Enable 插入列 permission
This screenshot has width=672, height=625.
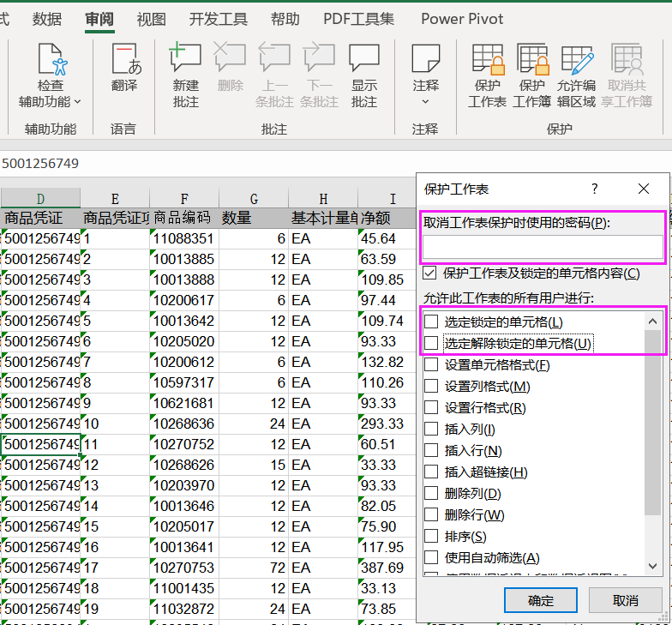coord(431,429)
